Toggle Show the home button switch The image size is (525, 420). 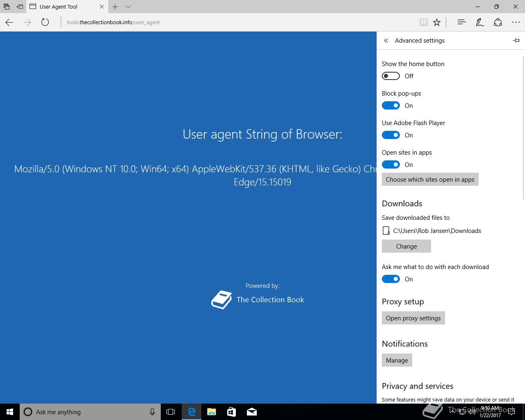(x=391, y=76)
